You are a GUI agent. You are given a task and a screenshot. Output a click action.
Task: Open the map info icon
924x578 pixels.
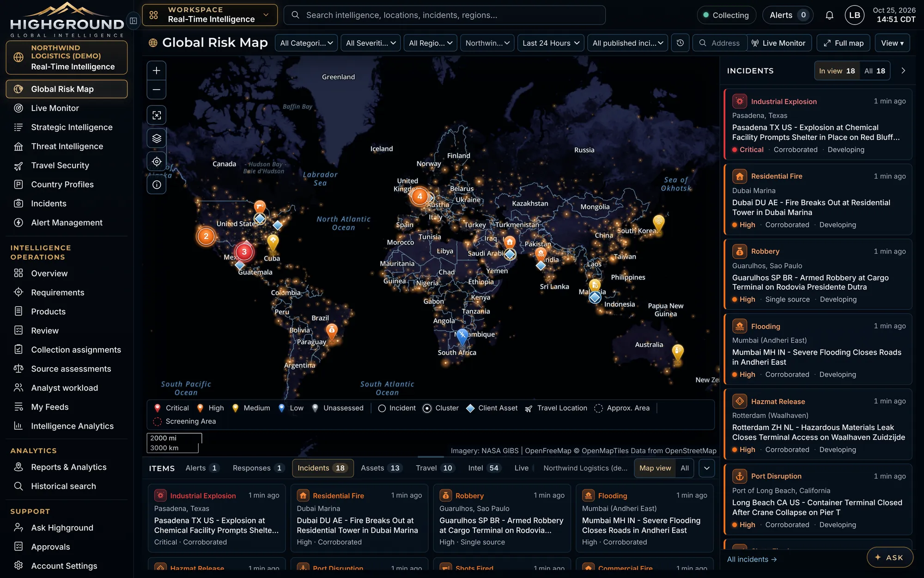pos(156,184)
